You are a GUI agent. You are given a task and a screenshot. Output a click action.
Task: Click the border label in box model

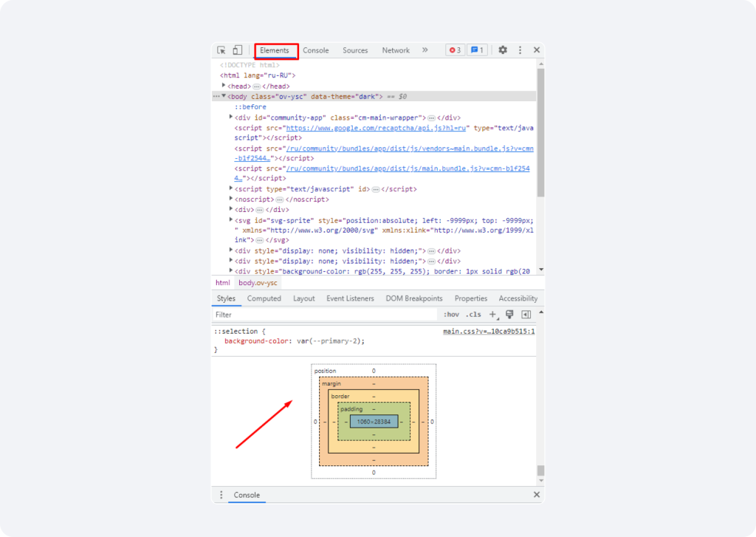click(x=340, y=396)
